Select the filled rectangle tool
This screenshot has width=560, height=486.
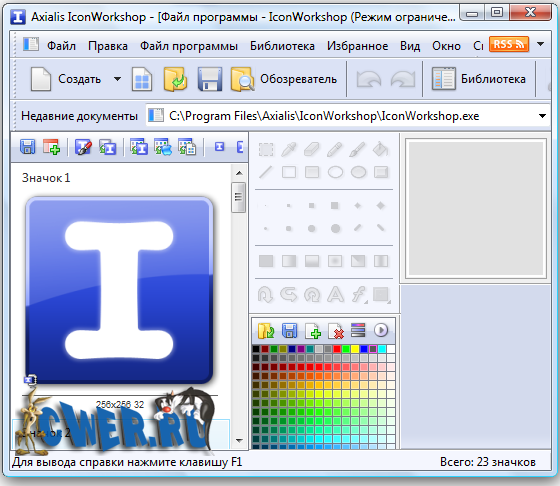point(312,172)
